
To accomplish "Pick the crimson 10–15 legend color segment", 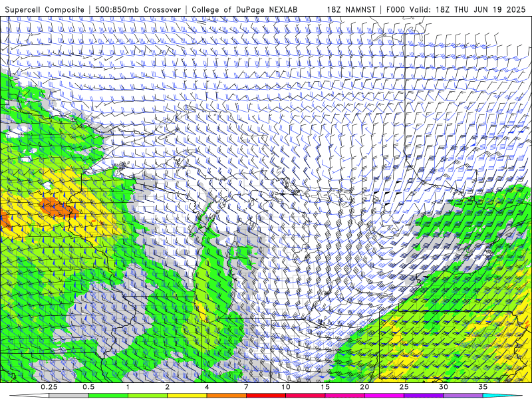I will coord(305,396).
